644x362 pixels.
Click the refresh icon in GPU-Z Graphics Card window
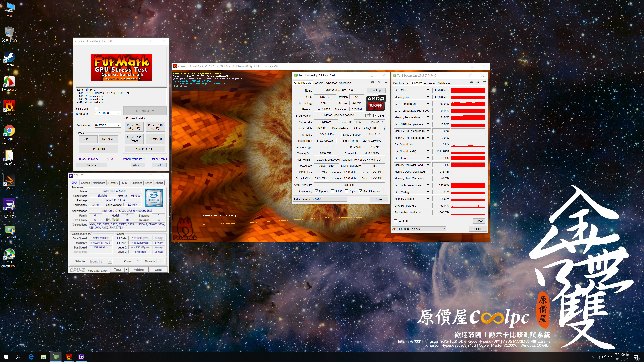[379, 82]
